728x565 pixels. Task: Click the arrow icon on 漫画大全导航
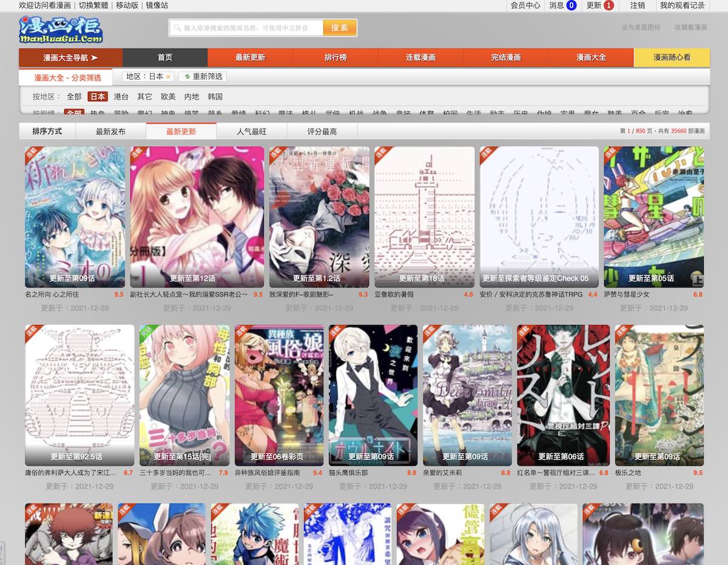click(94, 58)
